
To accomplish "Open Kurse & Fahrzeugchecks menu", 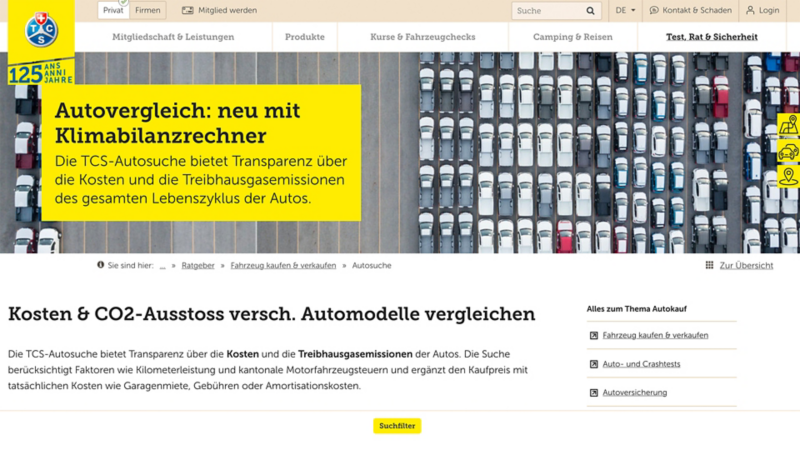I will 422,37.
